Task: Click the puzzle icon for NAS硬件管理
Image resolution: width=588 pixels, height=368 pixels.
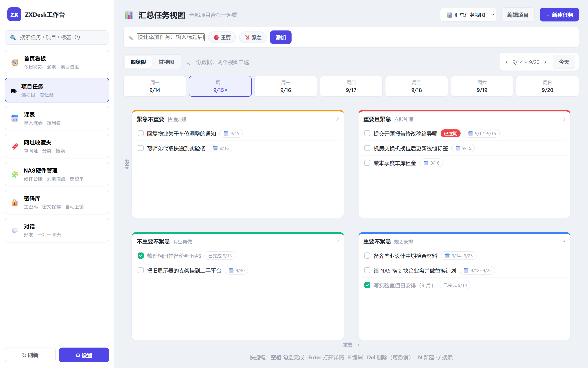Action: tap(15, 175)
